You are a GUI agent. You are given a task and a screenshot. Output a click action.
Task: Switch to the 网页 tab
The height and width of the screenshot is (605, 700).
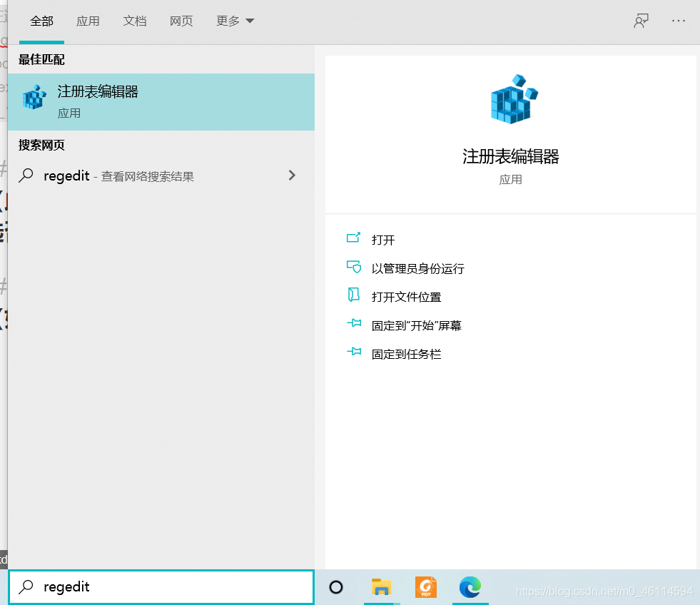(x=181, y=21)
